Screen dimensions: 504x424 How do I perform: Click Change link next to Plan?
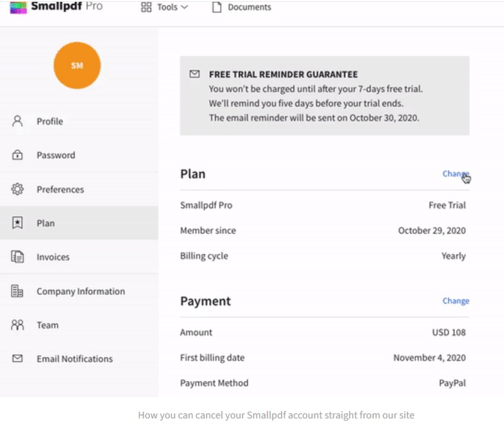(x=455, y=174)
